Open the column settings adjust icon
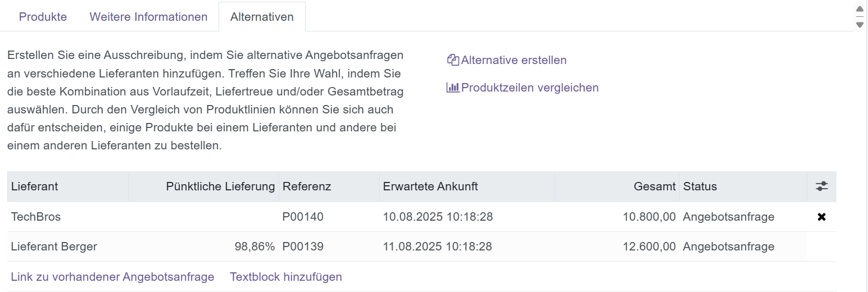This screenshot has width=868, height=292. [x=821, y=186]
